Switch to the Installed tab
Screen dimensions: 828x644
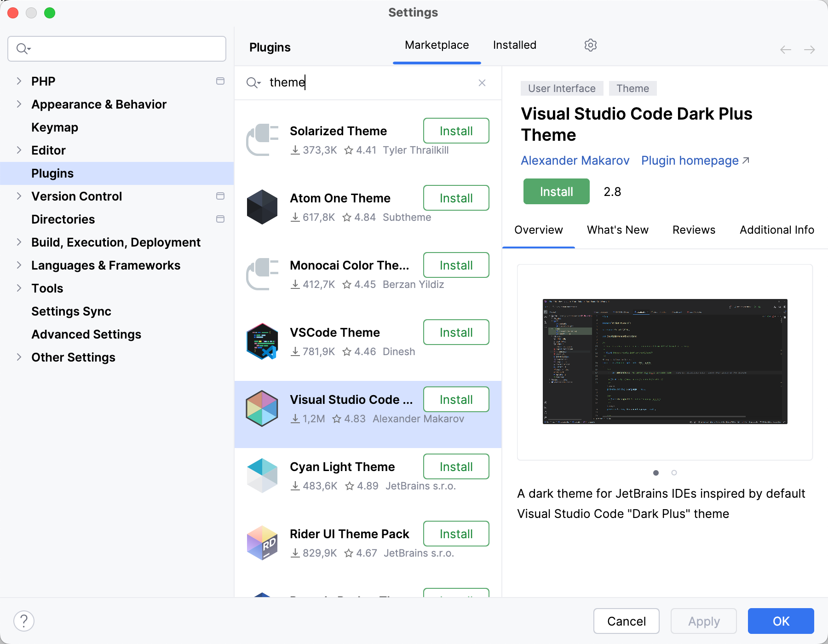point(514,45)
